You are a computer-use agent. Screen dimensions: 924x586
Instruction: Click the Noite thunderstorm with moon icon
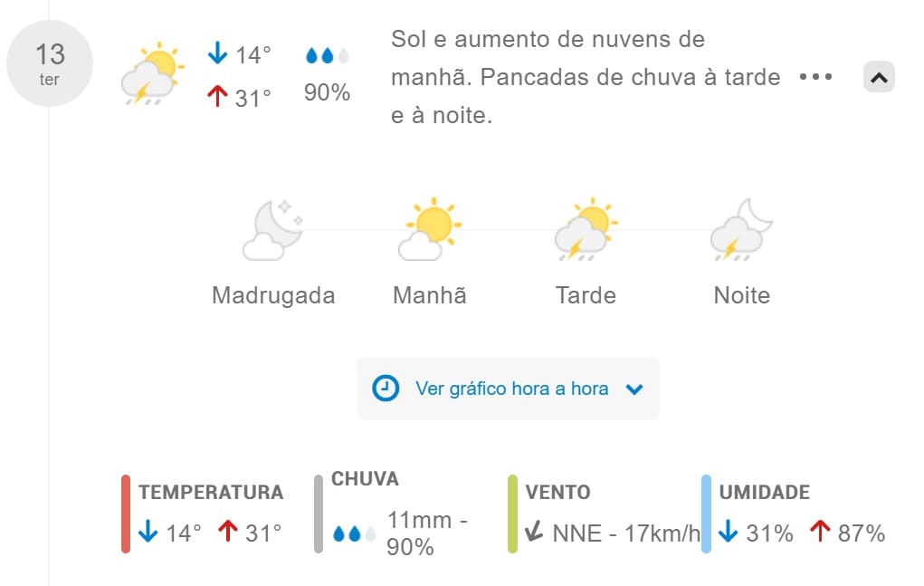pos(741,229)
